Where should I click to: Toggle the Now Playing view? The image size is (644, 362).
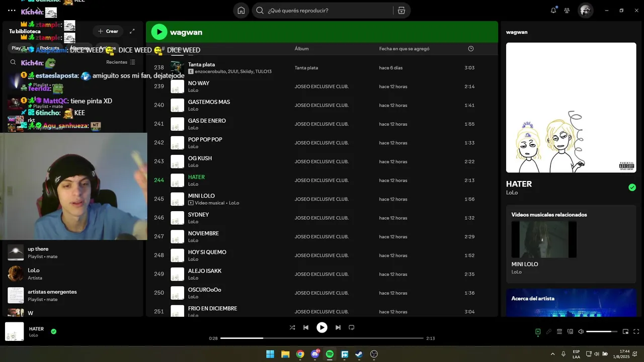(x=538, y=331)
